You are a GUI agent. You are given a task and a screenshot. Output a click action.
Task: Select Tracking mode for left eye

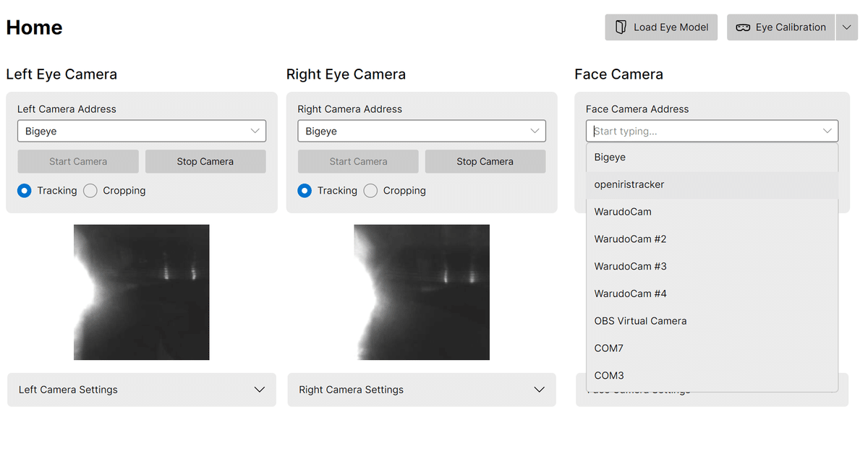(25, 191)
